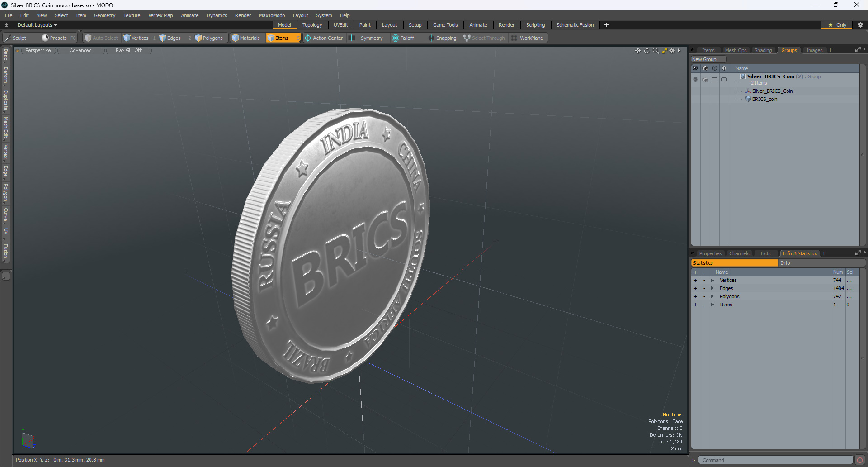Open the Shading tab
This screenshot has width=868, height=467.
click(x=763, y=50)
